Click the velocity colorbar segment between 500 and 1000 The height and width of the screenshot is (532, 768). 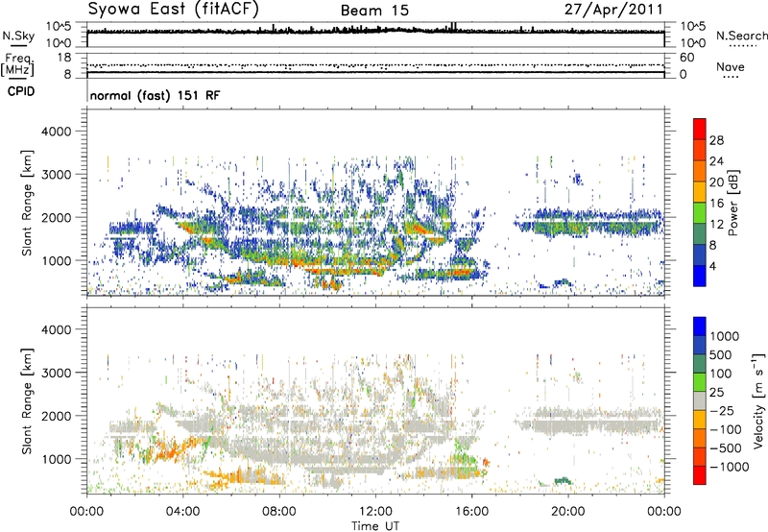(x=700, y=345)
